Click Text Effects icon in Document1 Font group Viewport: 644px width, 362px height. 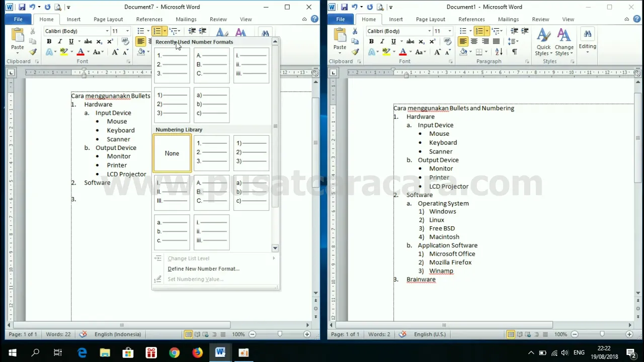coord(372,52)
